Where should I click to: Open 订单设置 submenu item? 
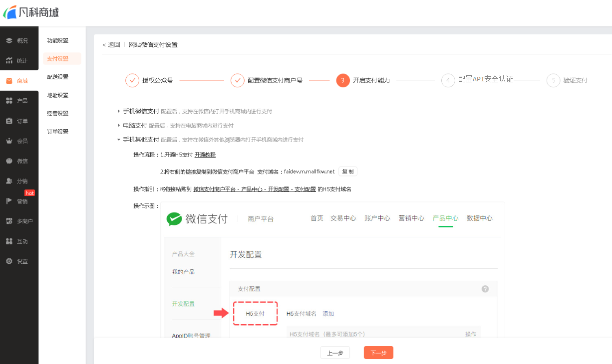[57, 132]
